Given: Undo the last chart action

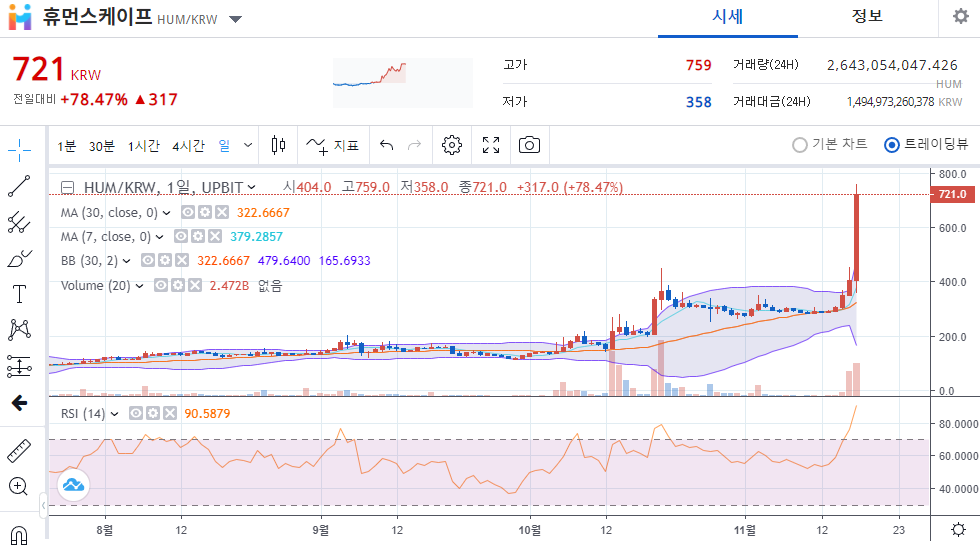Looking at the screenshot, I should pos(386,146).
